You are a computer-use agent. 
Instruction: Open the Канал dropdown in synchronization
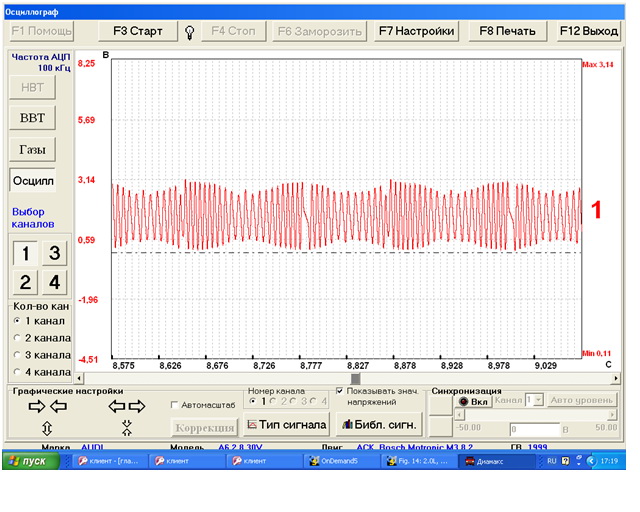click(538, 400)
